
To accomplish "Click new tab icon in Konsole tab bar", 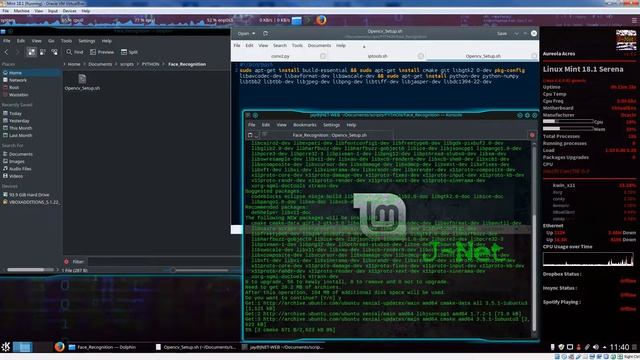I will [x=250, y=135].
